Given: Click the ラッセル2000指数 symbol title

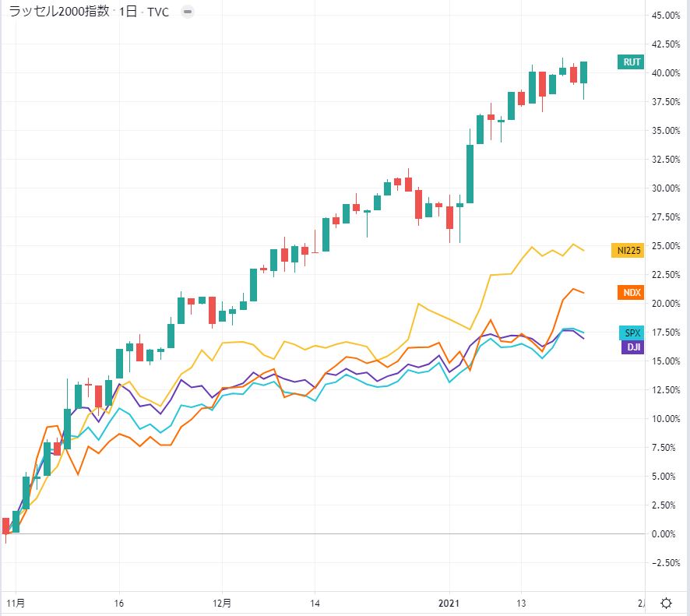Looking at the screenshot, I should [x=58, y=12].
